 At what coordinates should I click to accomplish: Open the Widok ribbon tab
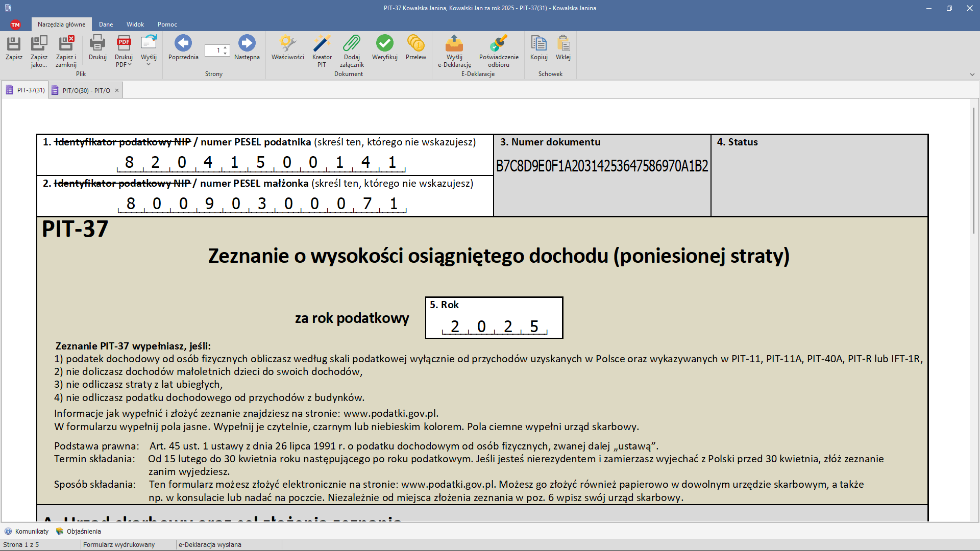click(135, 24)
